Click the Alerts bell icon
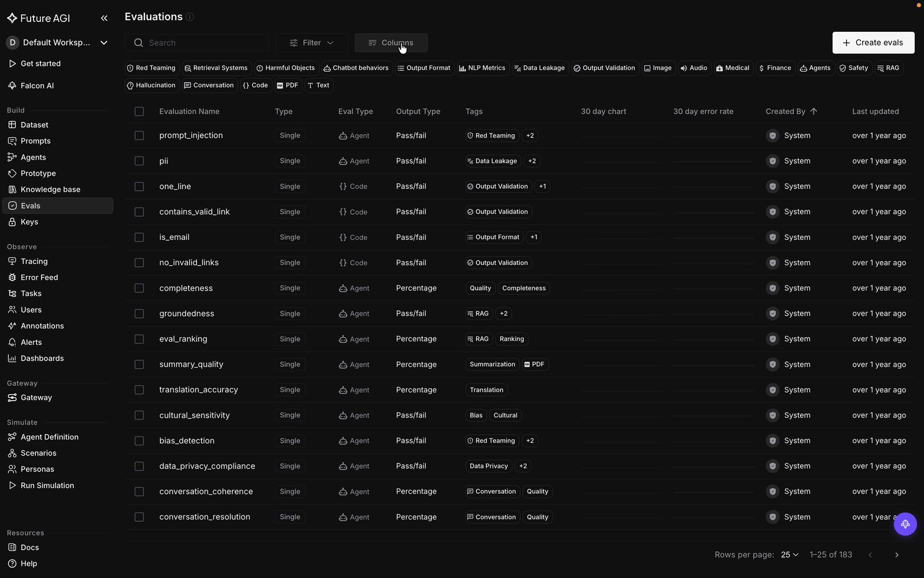 [12, 342]
